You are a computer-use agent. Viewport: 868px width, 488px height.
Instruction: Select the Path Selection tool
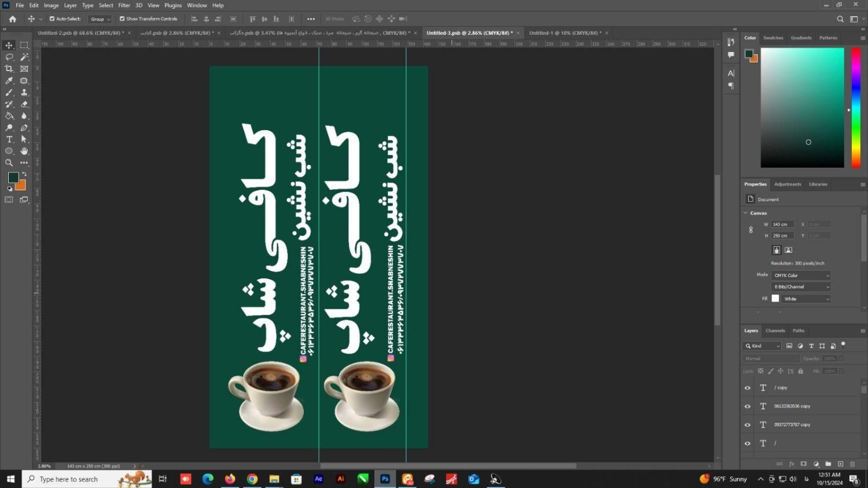pos(24,139)
